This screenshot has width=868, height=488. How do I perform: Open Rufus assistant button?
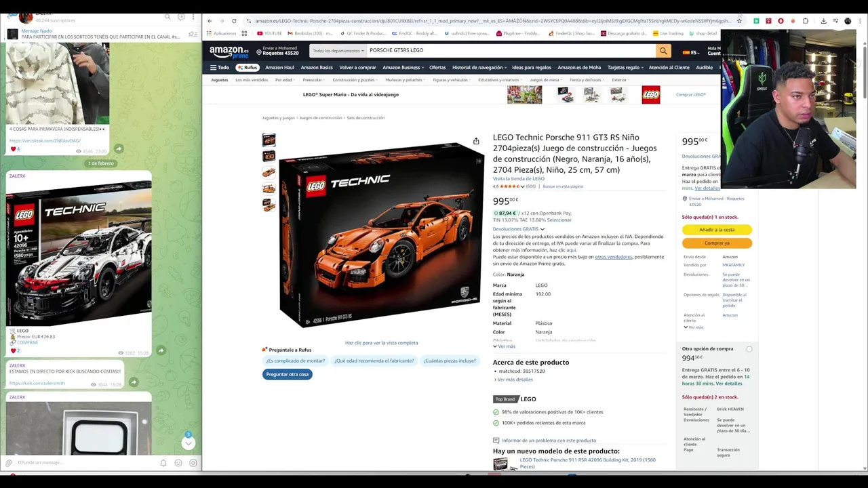248,68
